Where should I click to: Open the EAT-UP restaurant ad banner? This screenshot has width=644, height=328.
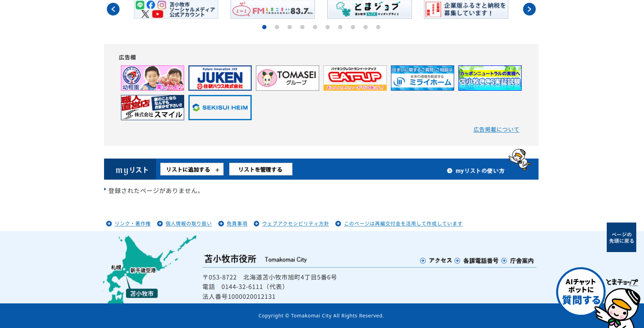click(355, 78)
